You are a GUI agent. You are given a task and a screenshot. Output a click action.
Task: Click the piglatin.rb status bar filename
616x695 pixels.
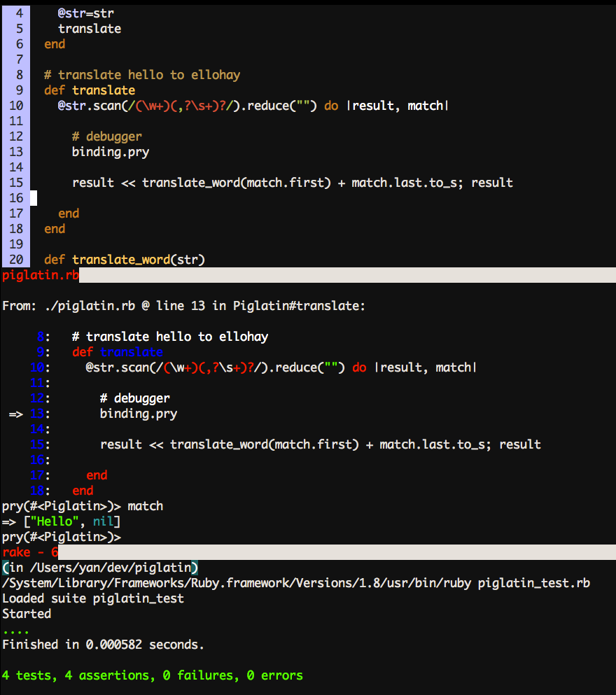40,275
